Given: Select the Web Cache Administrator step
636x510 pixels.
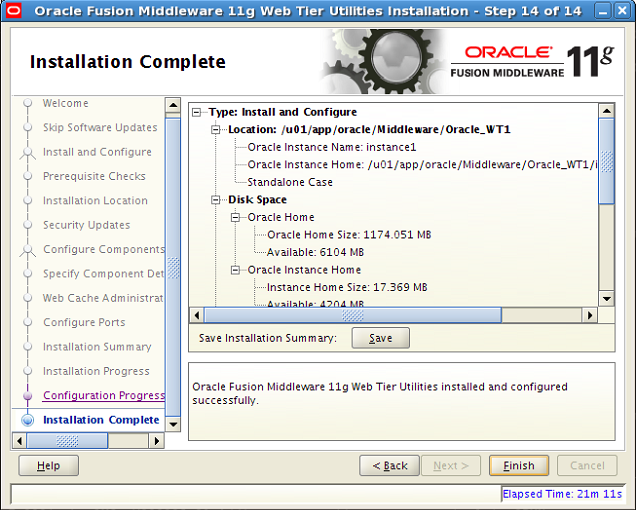Looking at the screenshot, I should [x=103, y=298].
